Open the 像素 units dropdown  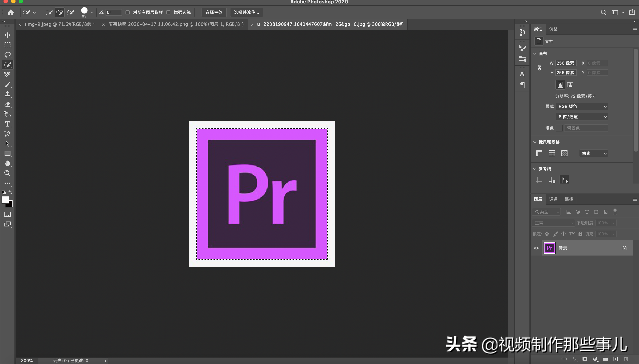pos(594,153)
